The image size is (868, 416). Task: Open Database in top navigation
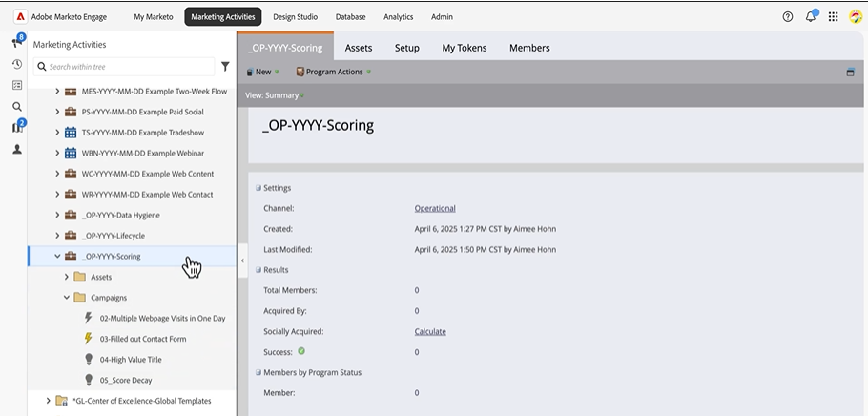pos(350,16)
